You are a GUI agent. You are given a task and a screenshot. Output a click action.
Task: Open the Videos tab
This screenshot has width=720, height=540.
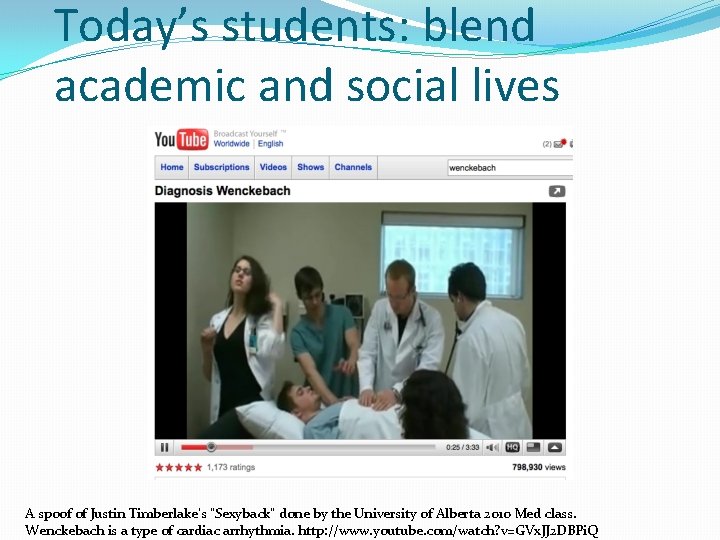click(x=273, y=167)
